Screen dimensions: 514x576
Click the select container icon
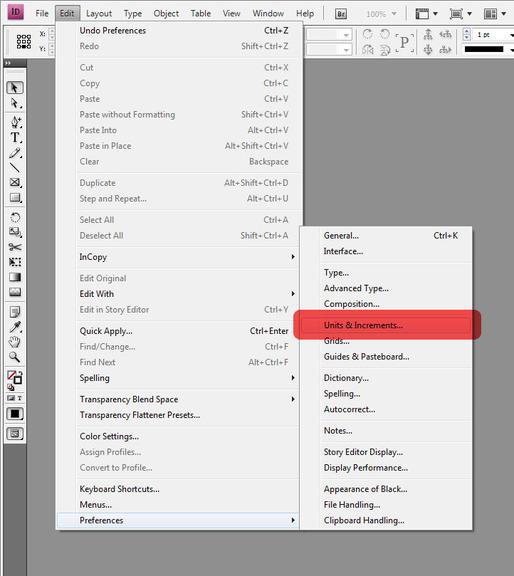(x=428, y=35)
